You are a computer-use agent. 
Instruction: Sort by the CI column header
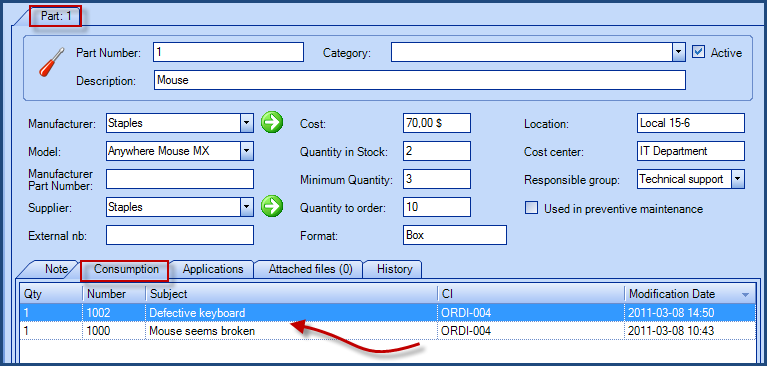coord(531,294)
